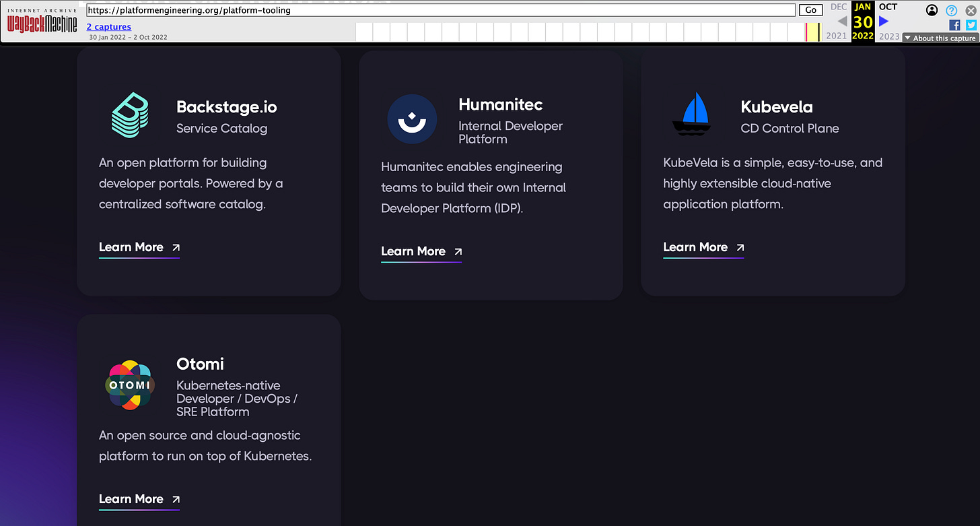
Task: Click the Wayback Machine logo
Action: pos(43,21)
